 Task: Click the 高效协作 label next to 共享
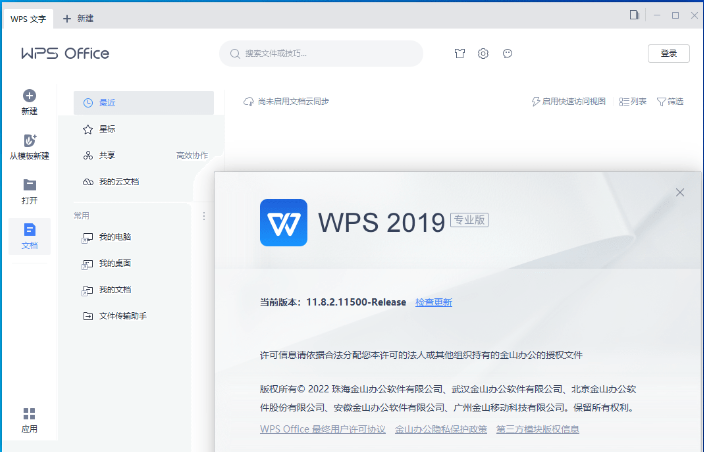192,156
